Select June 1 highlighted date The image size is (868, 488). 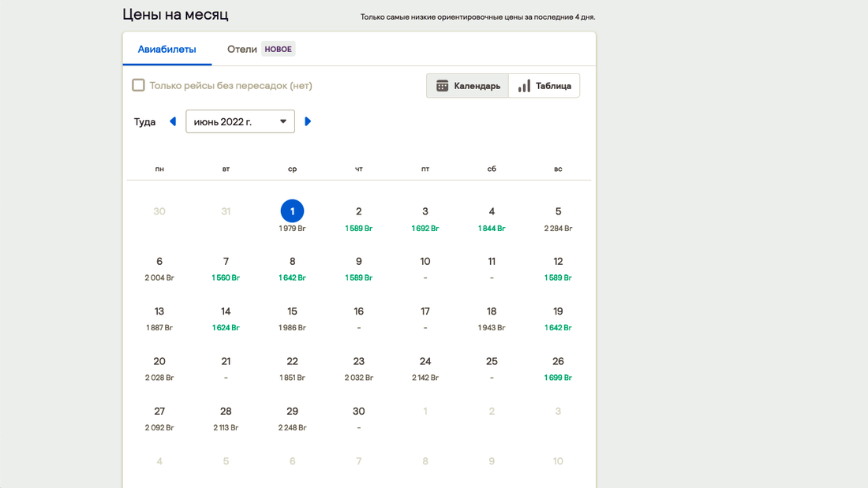coord(292,211)
